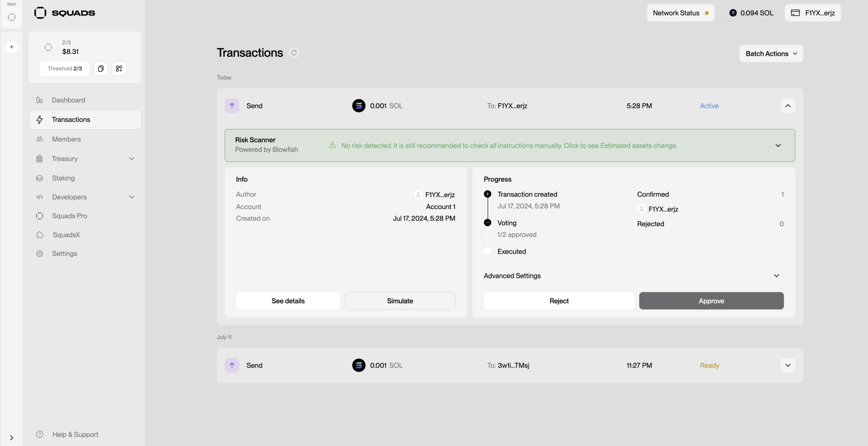868x446 pixels.
Task: Expand the Treasury submenu chevron
Action: [132, 158]
